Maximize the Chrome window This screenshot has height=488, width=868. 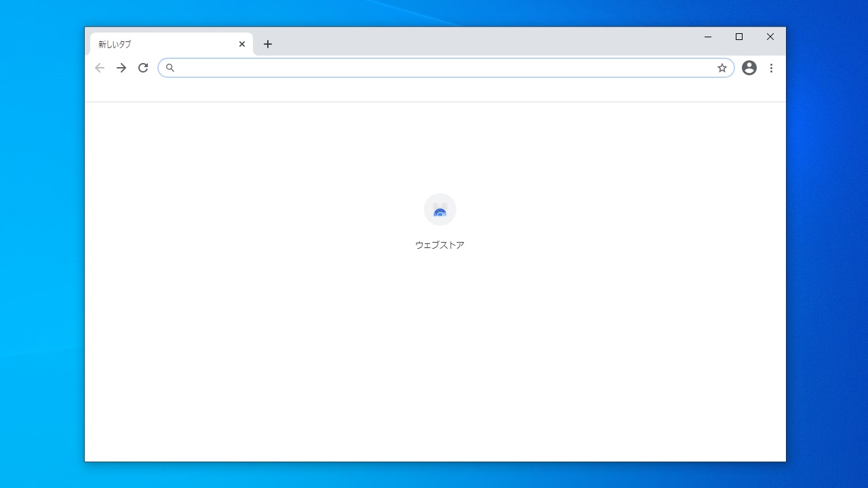pyautogui.click(x=739, y=37)
